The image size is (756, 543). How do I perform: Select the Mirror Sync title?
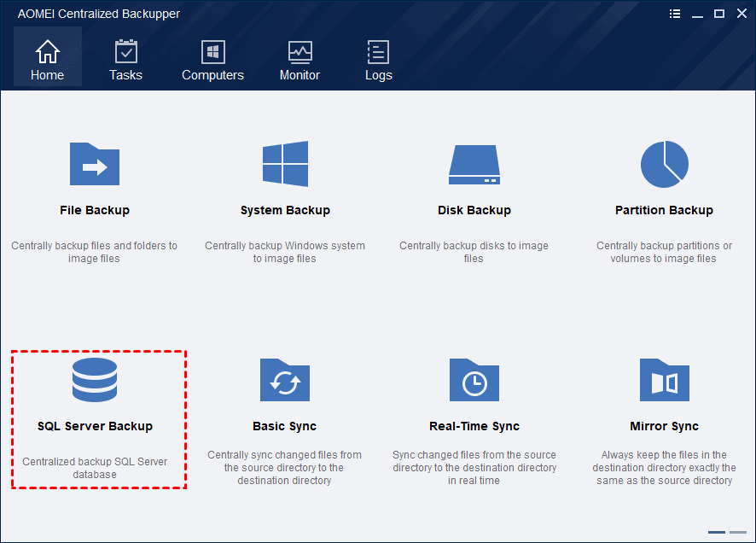(x=665, y=426)
